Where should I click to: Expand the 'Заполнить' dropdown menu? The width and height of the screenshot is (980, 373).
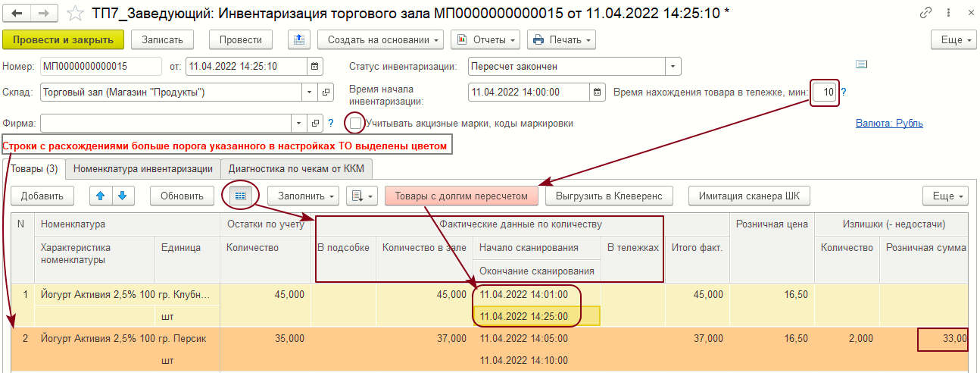coord(302,196)
